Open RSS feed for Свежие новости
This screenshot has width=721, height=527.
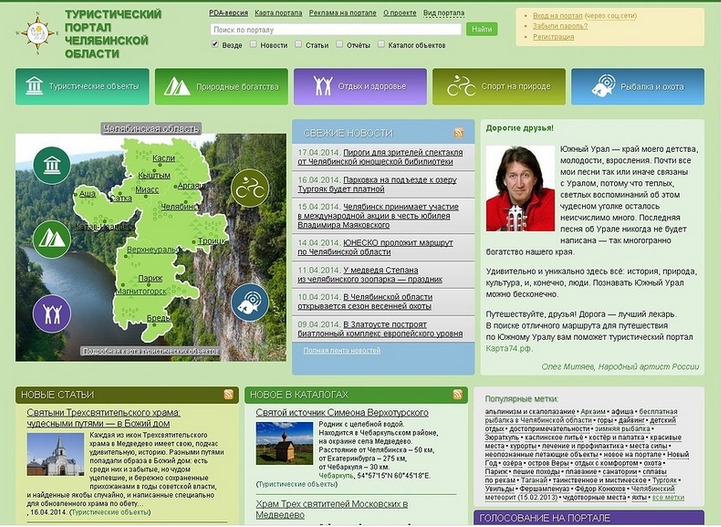(x=458, y=133)
